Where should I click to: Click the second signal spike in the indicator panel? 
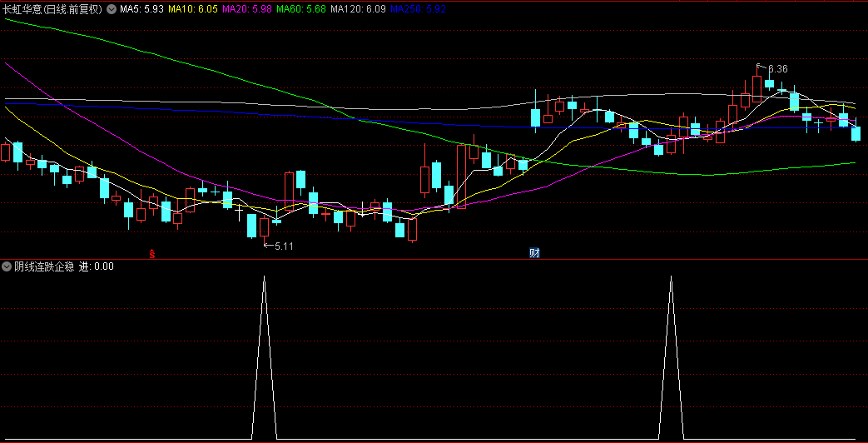(x=671, y=357)
